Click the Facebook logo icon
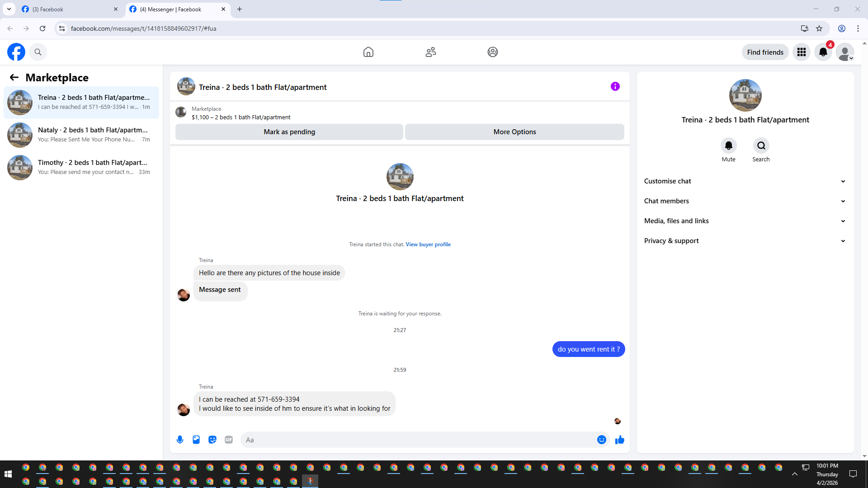Screen dimensions: 868x488 point(16,52)
